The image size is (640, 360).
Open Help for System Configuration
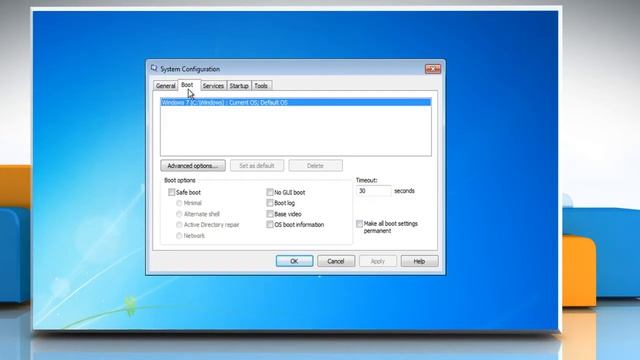[419, 261]
